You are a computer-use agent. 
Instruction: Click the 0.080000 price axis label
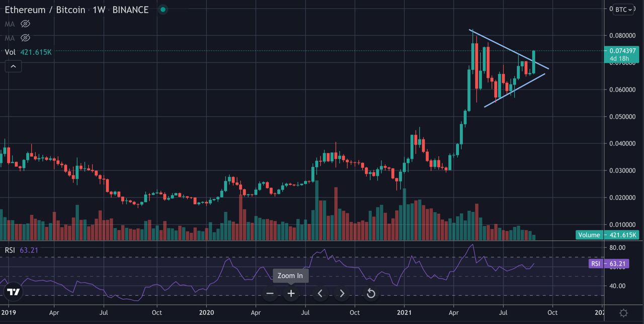coord(623,36)
